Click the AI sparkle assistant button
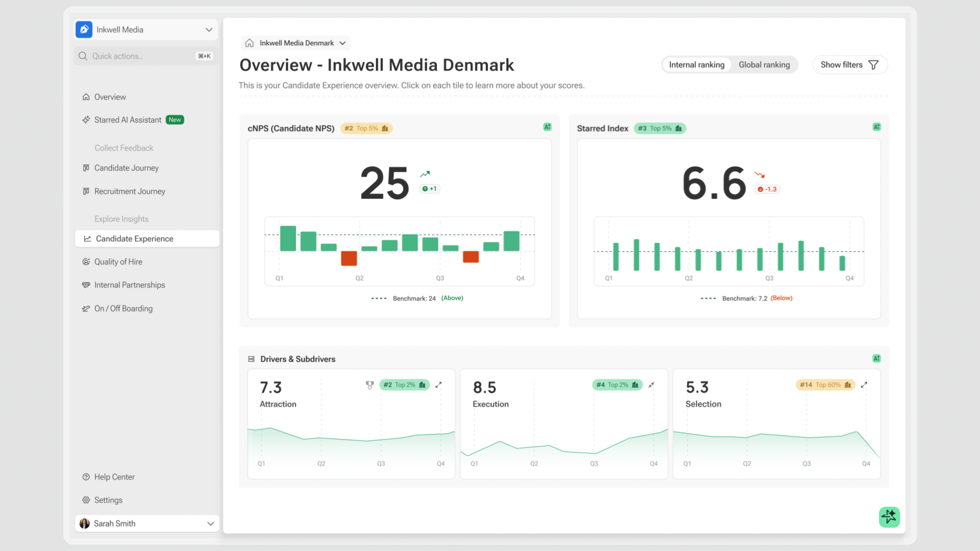The width and height of the screenshot is (980, 551). [x=889, y=517]
